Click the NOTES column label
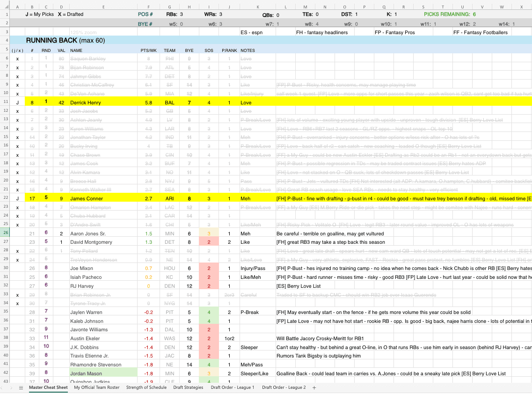532x394 pixels. (x=248, y=50)
